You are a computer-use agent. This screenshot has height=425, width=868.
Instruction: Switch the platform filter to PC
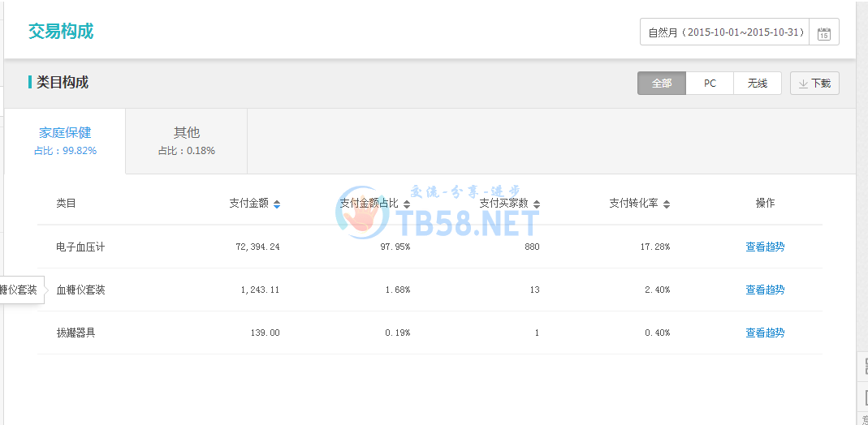point(710,84)
